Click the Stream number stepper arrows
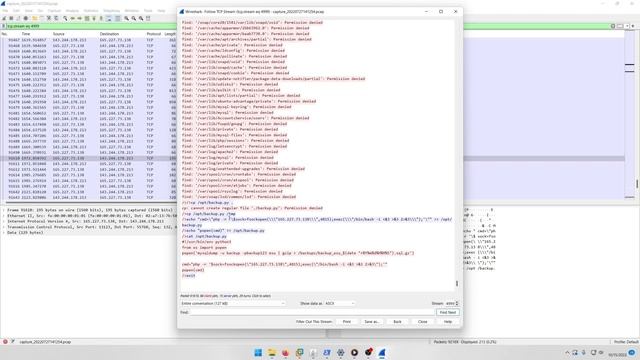 (x=457, y=303)
